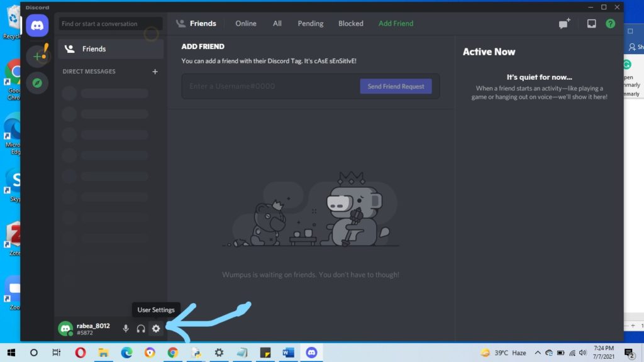
Task: Open the New Group DM icon
Action: tap(565, 23)
